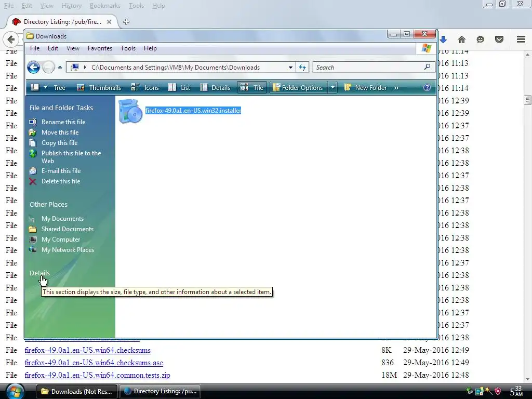E-mail this file
Screen dimensions: 532x399
[x=61, y=170]
